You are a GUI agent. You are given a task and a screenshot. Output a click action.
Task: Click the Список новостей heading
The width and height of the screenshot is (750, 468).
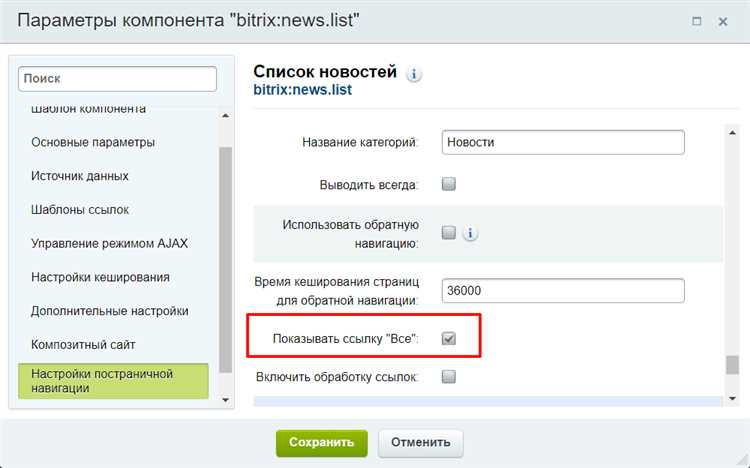point(325,72)
